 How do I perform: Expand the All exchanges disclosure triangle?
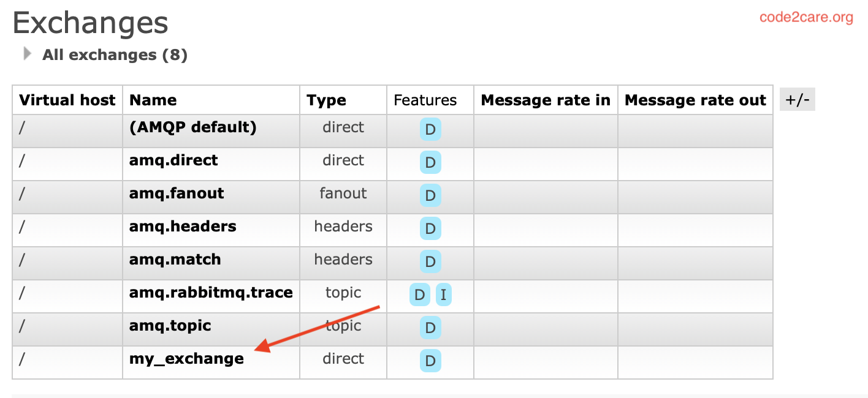(x=26, y=53)
